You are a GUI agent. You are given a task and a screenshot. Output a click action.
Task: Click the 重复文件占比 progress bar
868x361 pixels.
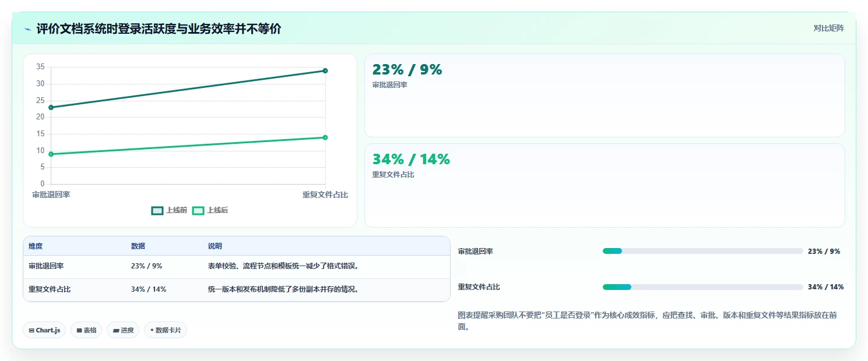703,287
